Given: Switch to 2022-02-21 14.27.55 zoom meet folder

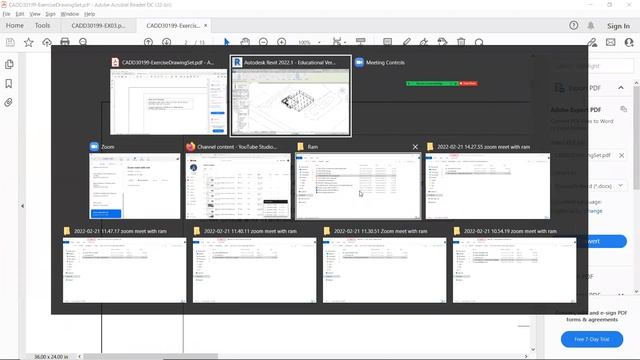Looking at the screenshot, I should pos(488,181).
